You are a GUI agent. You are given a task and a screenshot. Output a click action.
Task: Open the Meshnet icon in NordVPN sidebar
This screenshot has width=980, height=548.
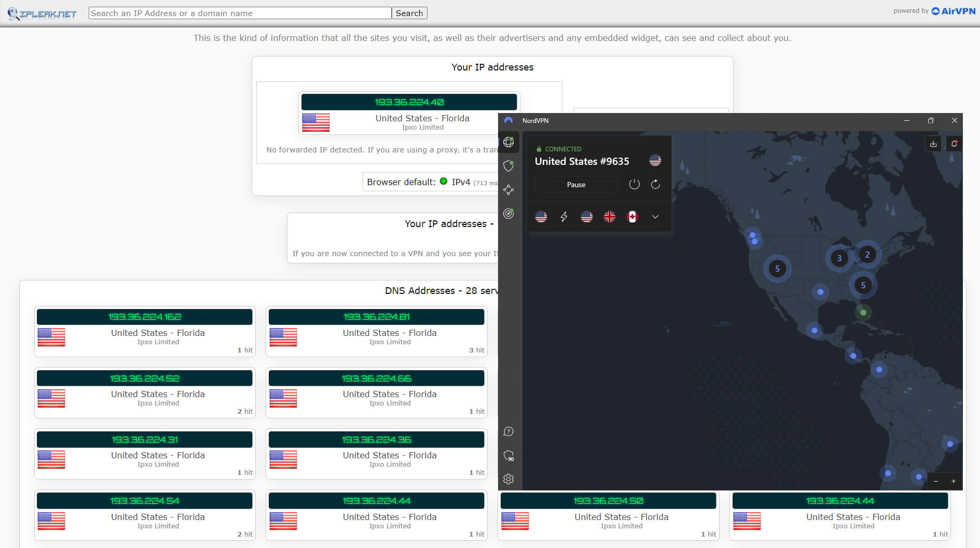pyautogui.click(x=508, y=190)
